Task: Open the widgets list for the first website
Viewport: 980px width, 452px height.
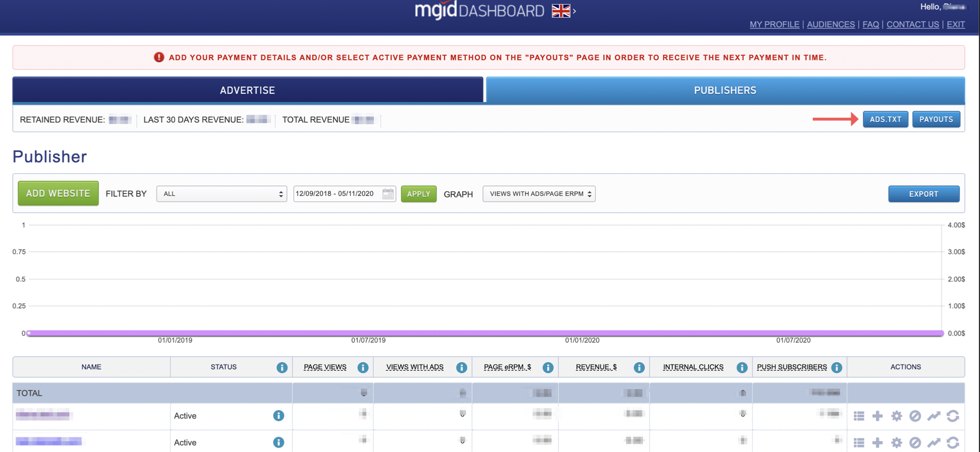Action: pyautogui.click(x=858, y=416)
